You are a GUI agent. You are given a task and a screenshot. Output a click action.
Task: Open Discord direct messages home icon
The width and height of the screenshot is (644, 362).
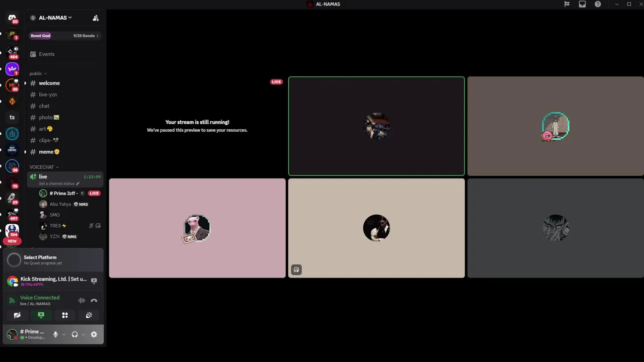pyautogui.click(x=12, y=18)
